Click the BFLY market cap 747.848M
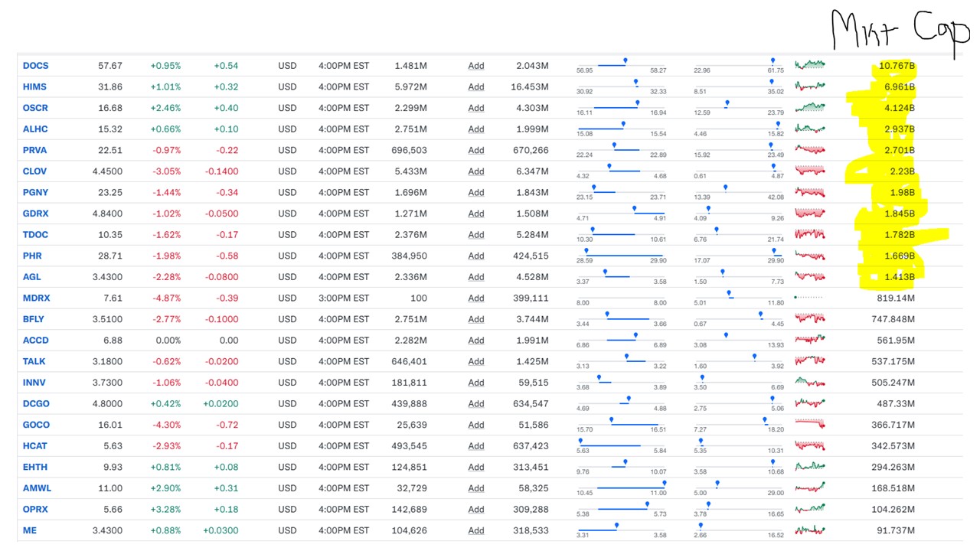Screen dimensions: 980x551 (x=893, y=319)
